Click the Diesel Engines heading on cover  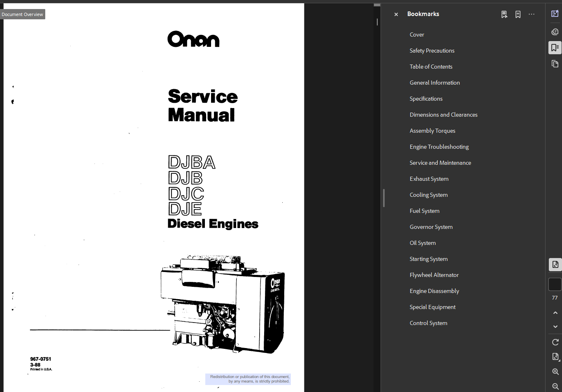point(213,224)
